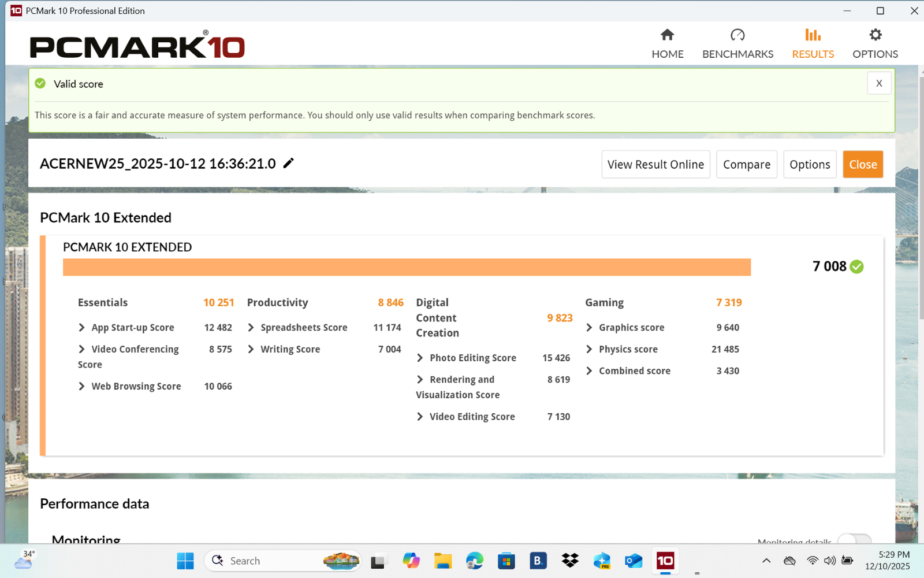Screen dimensions: 924x578
Task: Open Microsoft Edge from the taskbar
Action: pos(475,561)
